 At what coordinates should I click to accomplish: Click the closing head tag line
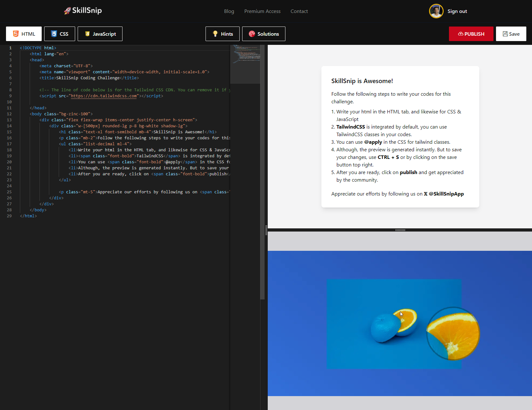pos(38,108)
